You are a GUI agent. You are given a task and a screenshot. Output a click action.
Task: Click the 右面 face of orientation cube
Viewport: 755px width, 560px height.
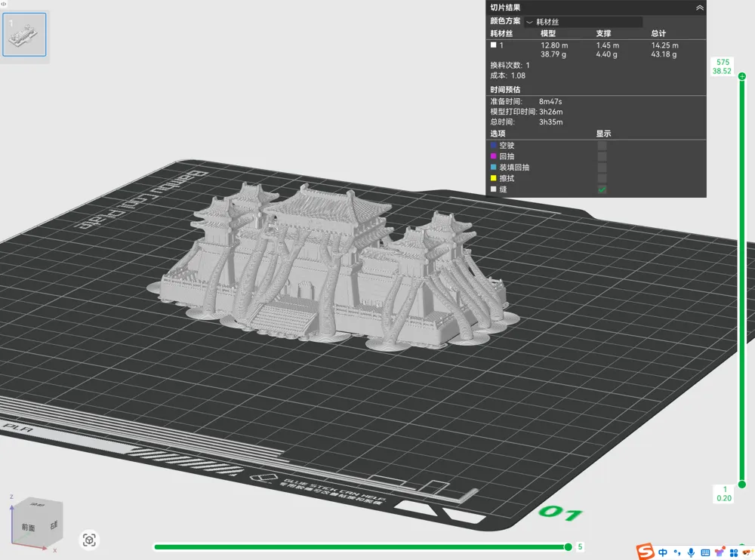point(54,525)
